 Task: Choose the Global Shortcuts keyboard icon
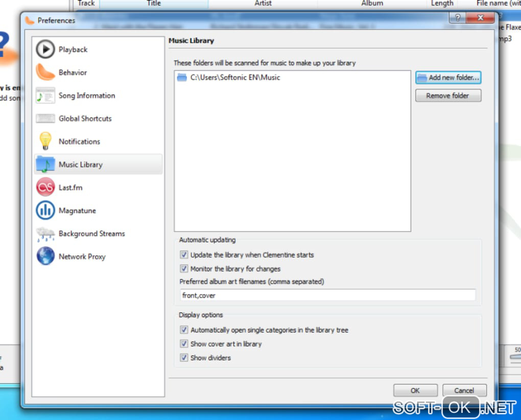pos(45,118)
